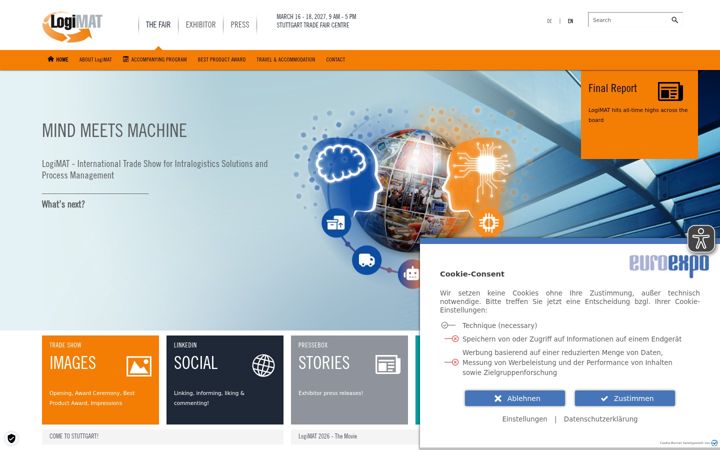Click the LogiMAT logo
The height and width of the screenshot is (450, 720).
click(72, 27)
